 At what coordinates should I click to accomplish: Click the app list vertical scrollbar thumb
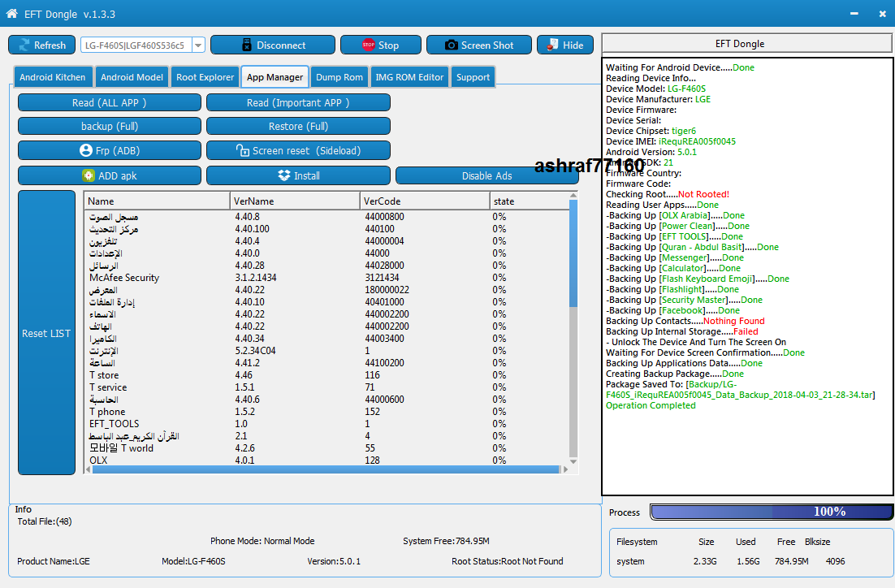pos(573,254)
